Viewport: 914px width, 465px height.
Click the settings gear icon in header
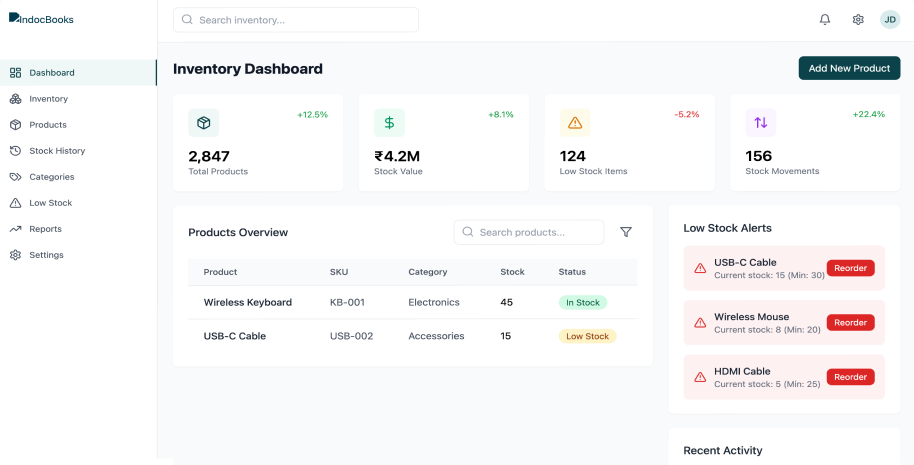[858, 20]
